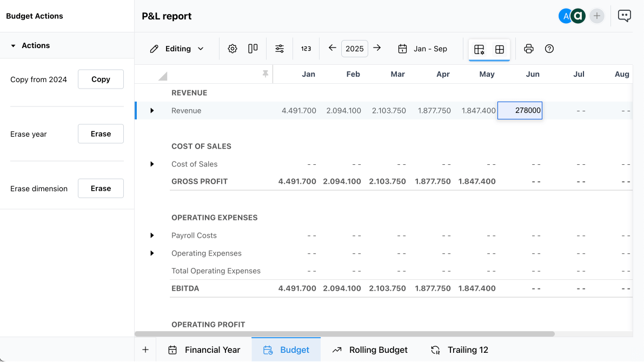Click Copy button for Copy from 2024
Screen dimensions: 644x362
pos(101,79)
